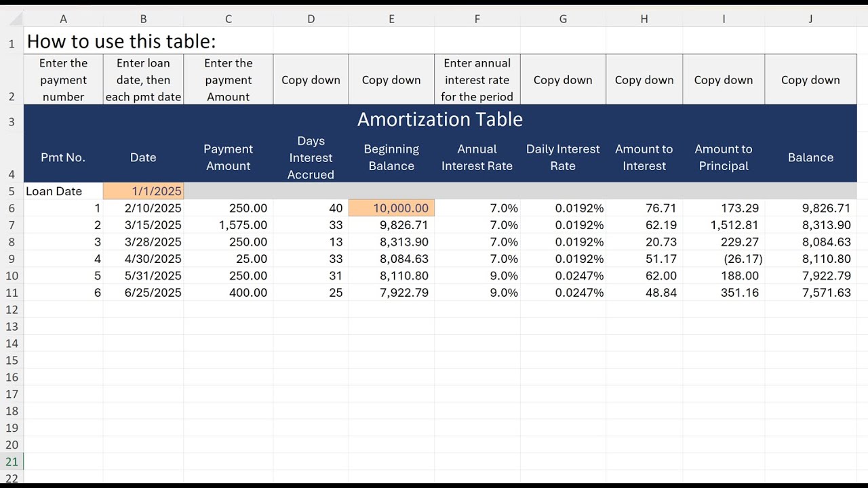
Task: Select amount to principal cell 1,512.81
Action: pyautogui.click(x=724, y=225)
